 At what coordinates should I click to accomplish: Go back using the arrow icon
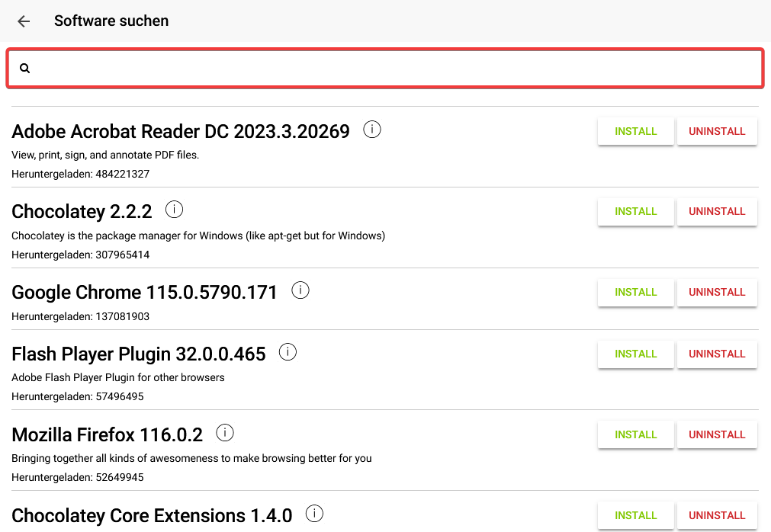click(x=24, y=21)
